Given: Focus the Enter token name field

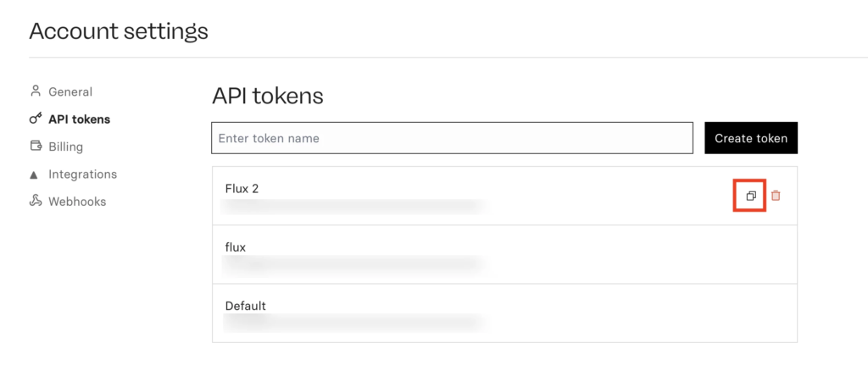Looking at the screenshot, I should pos(452,138).
